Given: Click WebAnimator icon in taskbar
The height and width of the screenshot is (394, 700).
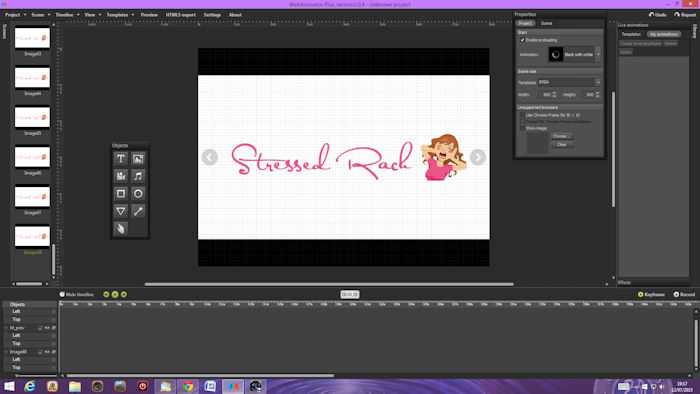Looking at the screenshot, I should (x=233, y=386).
